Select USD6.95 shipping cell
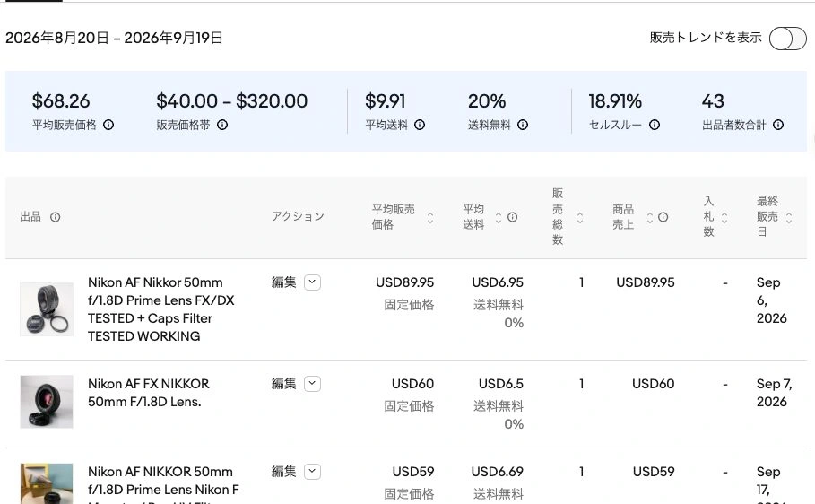Viewport: 815px width, 504px height. 498,282
